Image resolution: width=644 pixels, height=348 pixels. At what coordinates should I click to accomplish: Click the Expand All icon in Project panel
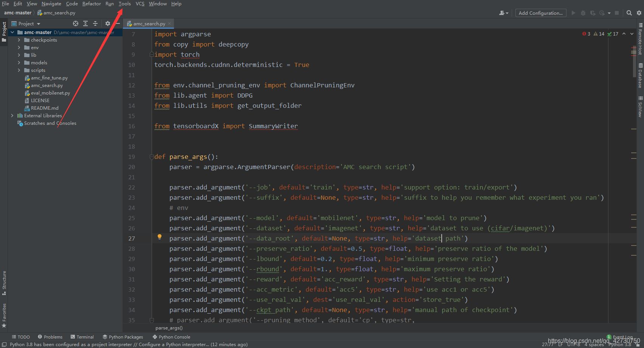[x=85, y=23]
